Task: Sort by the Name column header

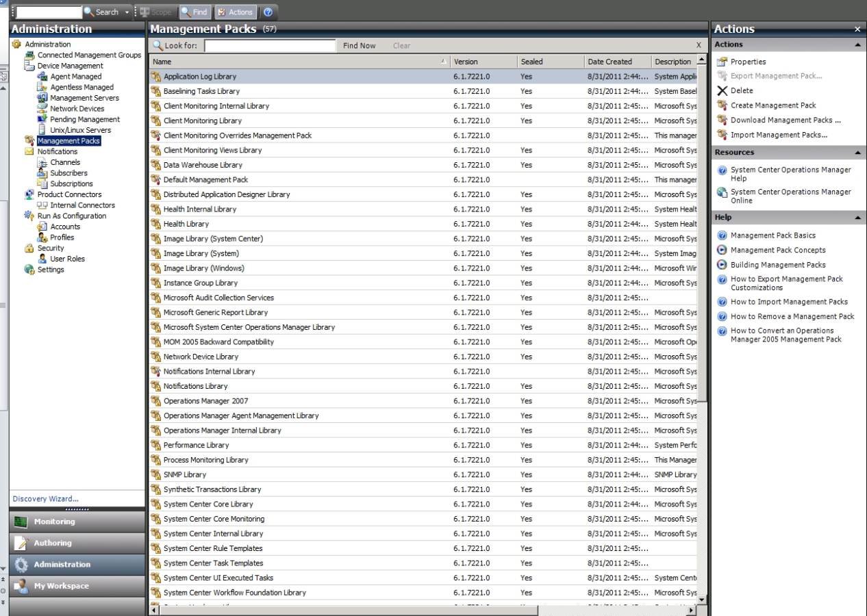Action: [x=299, y=62]
